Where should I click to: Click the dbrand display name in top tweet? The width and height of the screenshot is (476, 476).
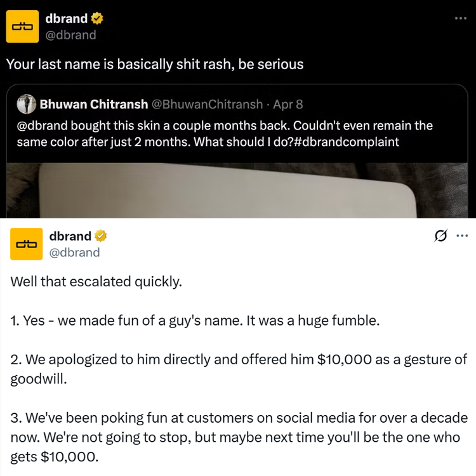coord(67,18)
